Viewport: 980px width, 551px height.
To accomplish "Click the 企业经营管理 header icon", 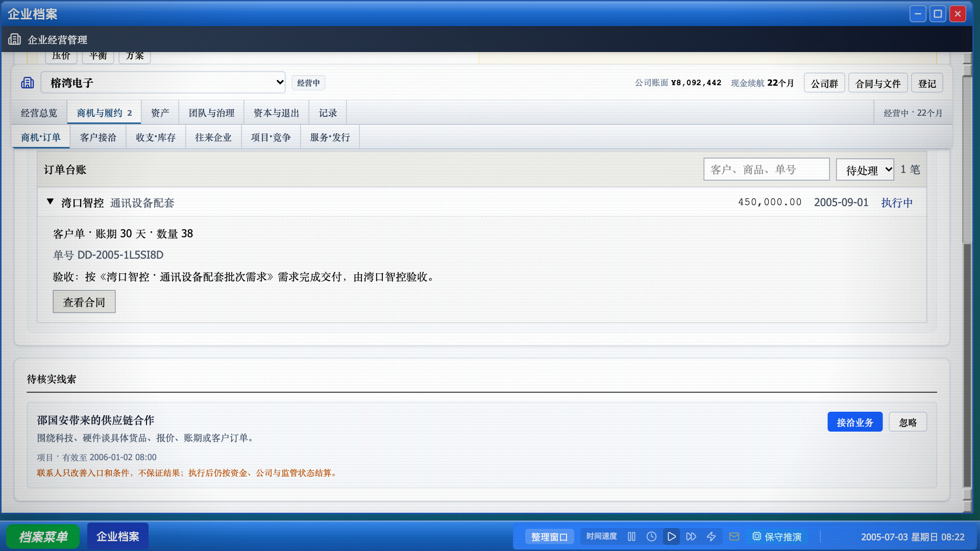I will click(x=14, y=39).
